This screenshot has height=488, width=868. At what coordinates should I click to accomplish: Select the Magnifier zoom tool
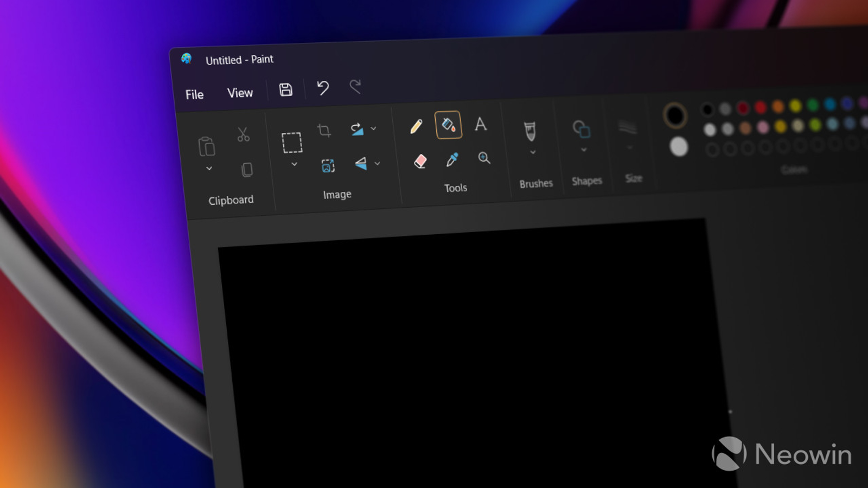pos(484,158)
